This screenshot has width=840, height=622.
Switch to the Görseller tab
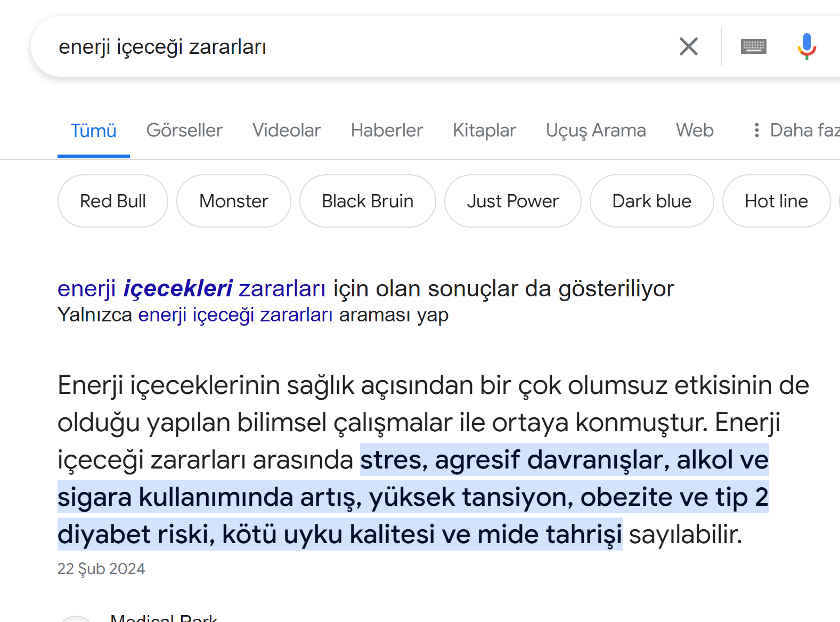point(184,130)
